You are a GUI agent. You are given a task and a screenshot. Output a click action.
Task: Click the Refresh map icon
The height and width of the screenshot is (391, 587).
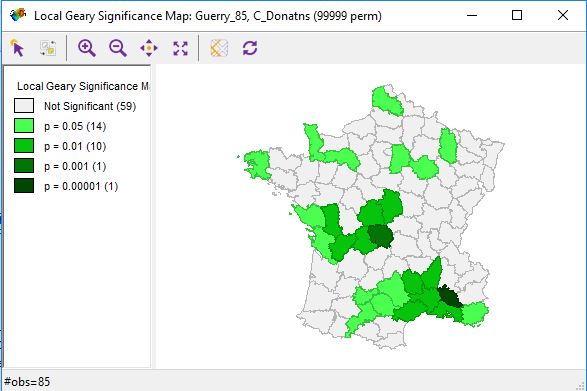(250, 48)
